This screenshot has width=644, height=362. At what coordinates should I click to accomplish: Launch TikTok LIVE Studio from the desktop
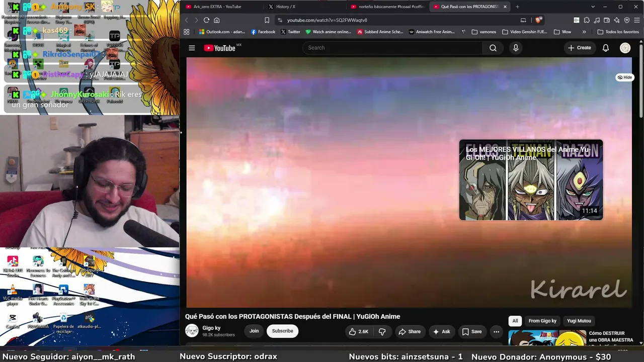pos(13,266)
